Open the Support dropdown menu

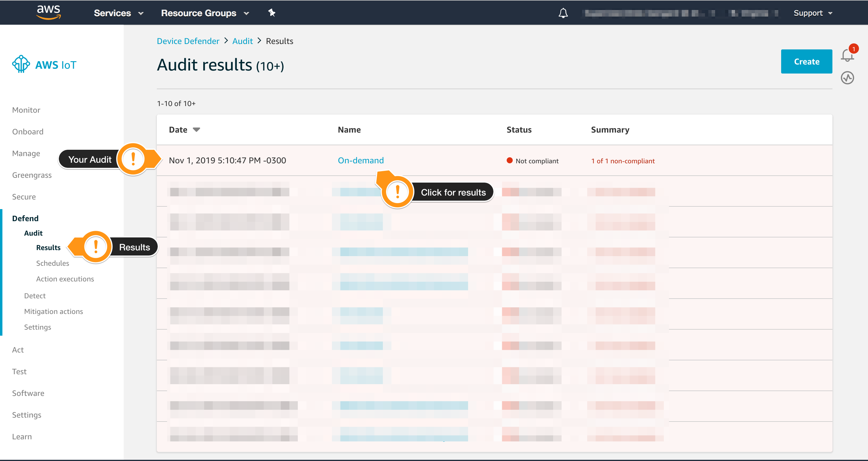[x=813, y=13]
